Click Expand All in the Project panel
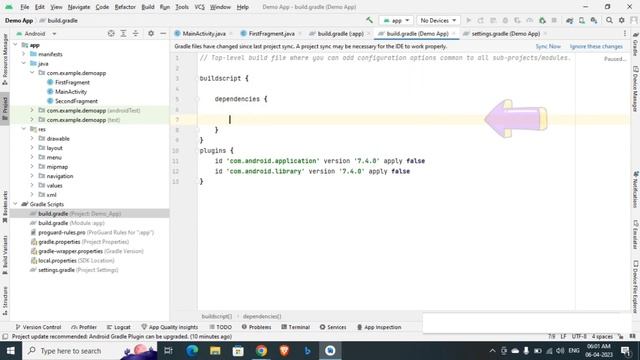This screenshot has height=360, width=640. click(123, 33)
